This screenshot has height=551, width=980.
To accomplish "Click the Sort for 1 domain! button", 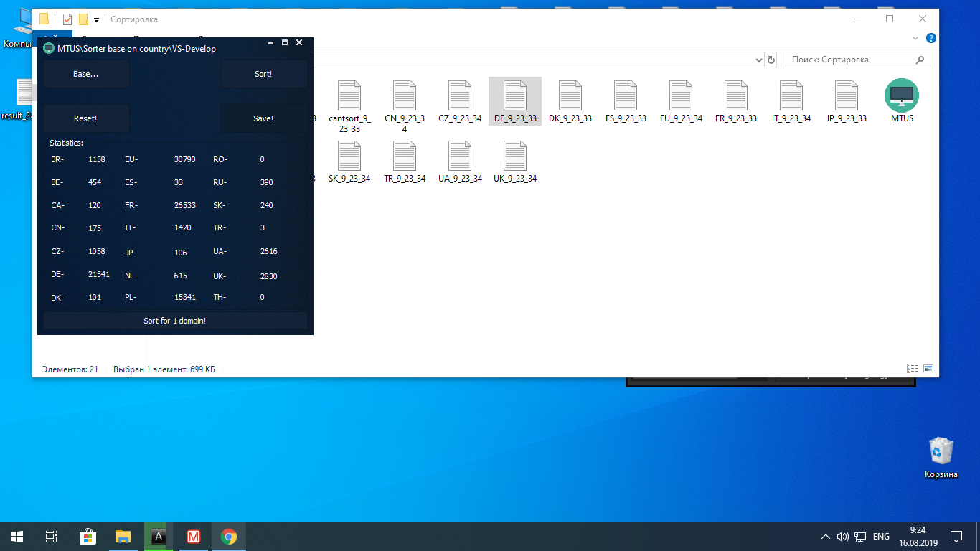I will (175, 321).
